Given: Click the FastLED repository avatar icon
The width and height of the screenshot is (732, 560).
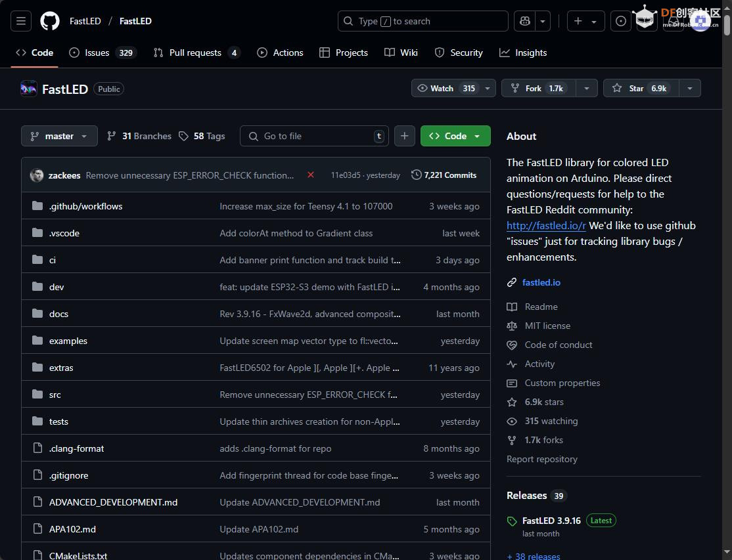Looking at the screenshot, I should 29,89.
